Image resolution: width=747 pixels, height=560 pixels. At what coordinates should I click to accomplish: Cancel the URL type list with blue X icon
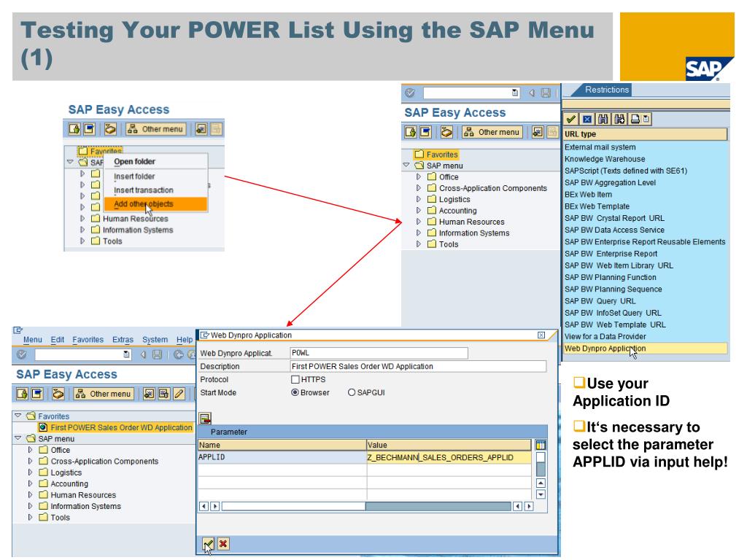pos(587,119)
